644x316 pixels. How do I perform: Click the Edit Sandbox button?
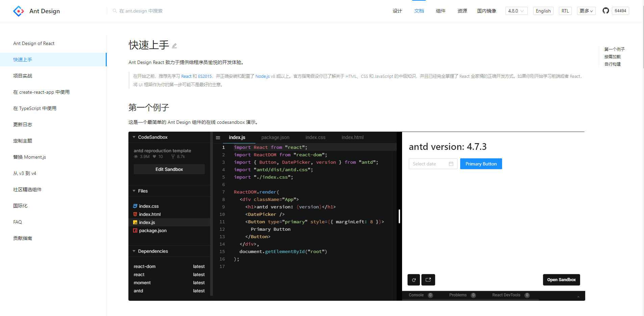169,169
